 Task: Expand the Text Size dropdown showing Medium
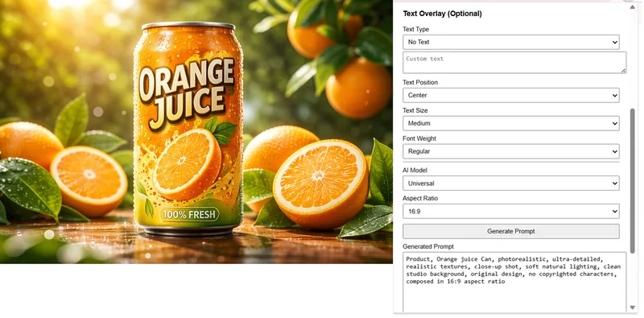click(511, 123)
